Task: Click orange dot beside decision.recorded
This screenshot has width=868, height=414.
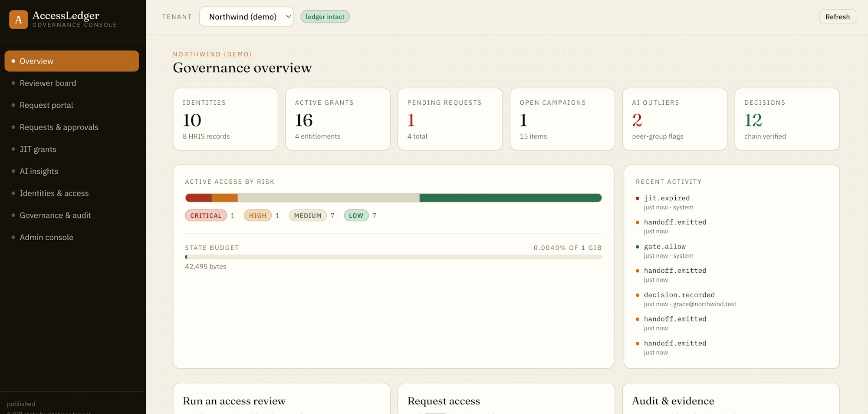Action: tap(638, 295)
